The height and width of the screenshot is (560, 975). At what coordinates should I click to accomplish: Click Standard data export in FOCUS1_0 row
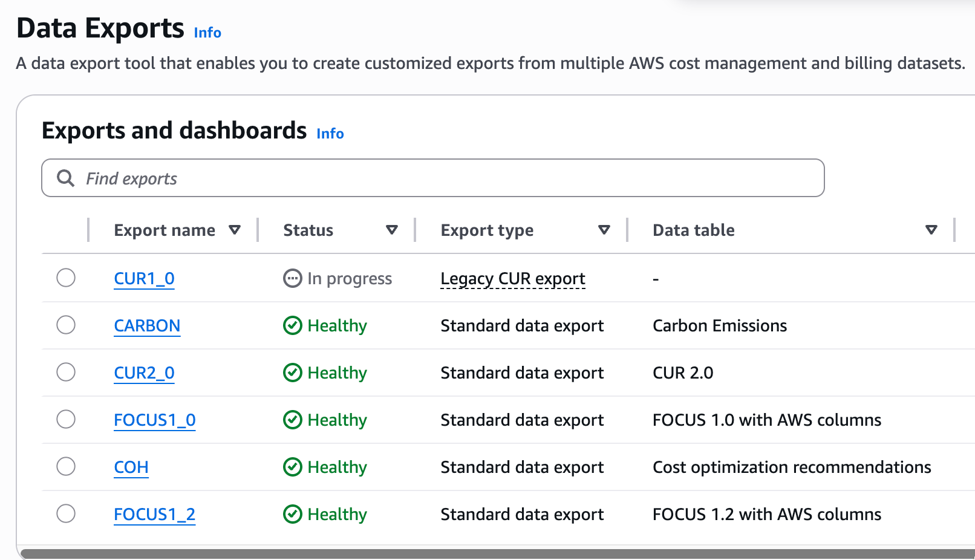point(522,420)
